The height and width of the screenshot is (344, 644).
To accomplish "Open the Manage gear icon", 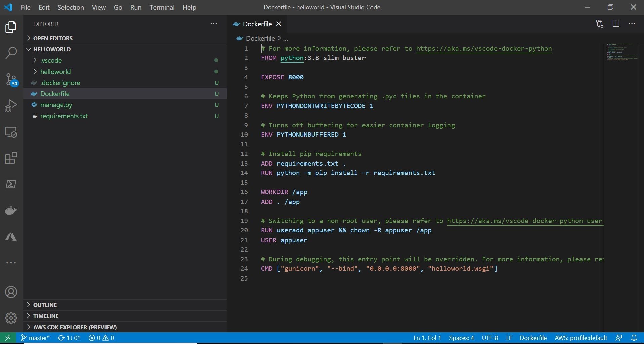I will click(x=11, y=318).
